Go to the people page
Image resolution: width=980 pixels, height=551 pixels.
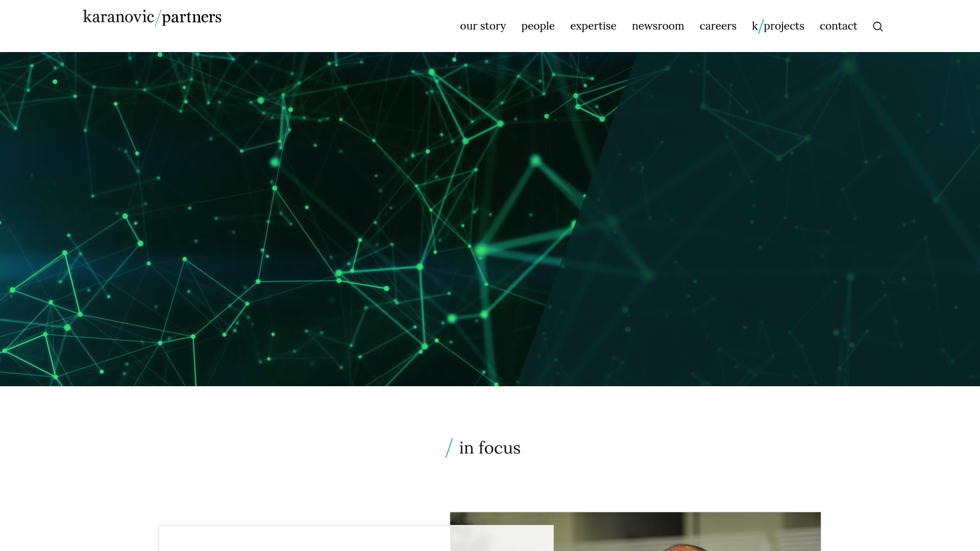tap(538, 26)
